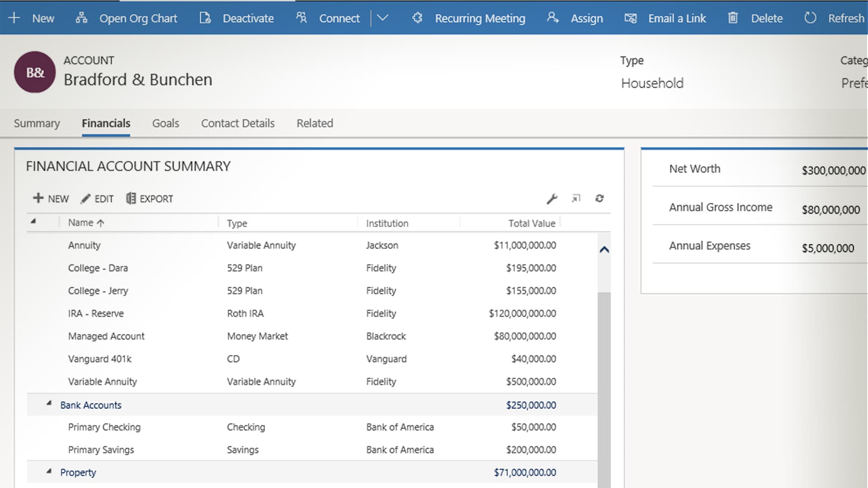Viewport: 868px width, 488px height.
Task: Click NEW in Financial Account Summary
Action: [51, 199]
